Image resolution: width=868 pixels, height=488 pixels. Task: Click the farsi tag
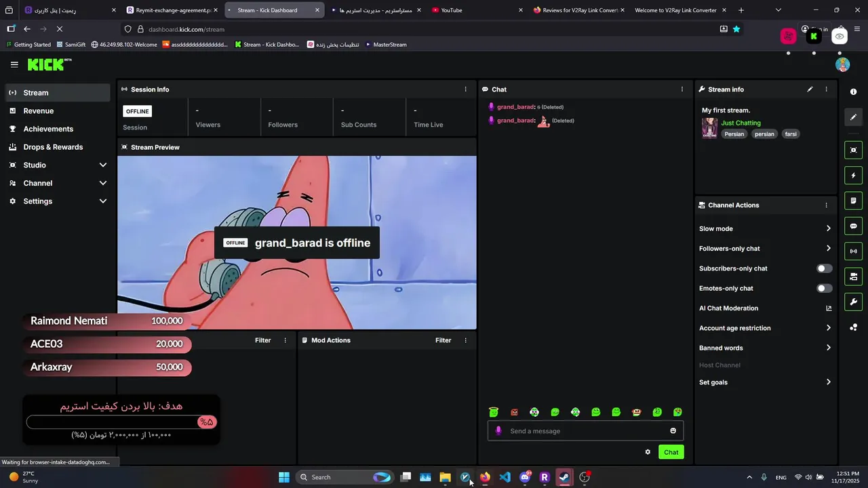click(x=791, y=134)
